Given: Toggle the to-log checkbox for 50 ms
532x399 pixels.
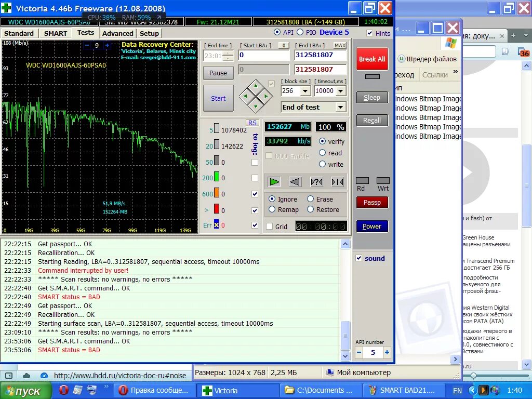Looking at the screenshot, I should point(255,162).
